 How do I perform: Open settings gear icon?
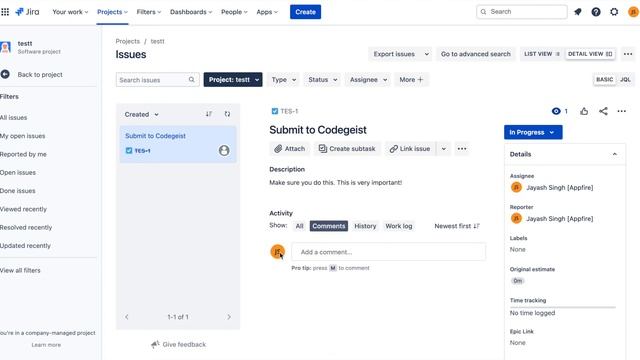tap(614, 12)
